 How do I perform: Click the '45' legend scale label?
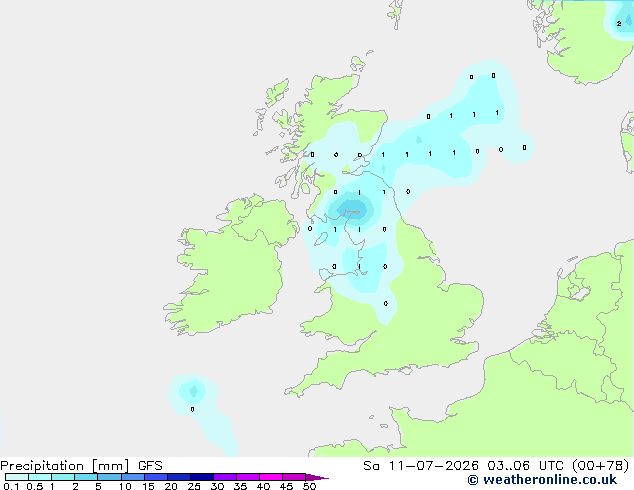point(286,486)
